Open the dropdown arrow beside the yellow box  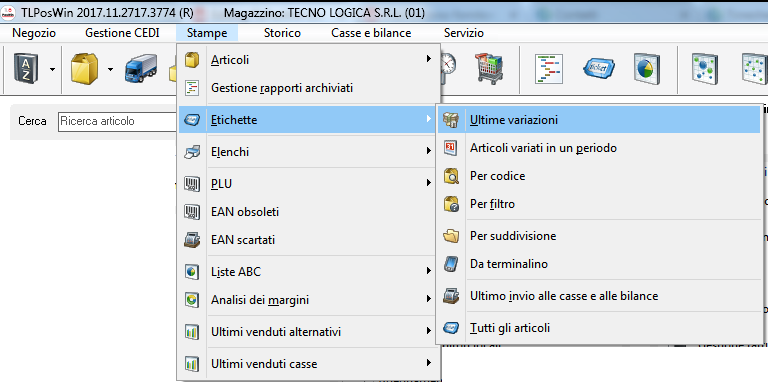pyautogui.click(x=110, y=69)
